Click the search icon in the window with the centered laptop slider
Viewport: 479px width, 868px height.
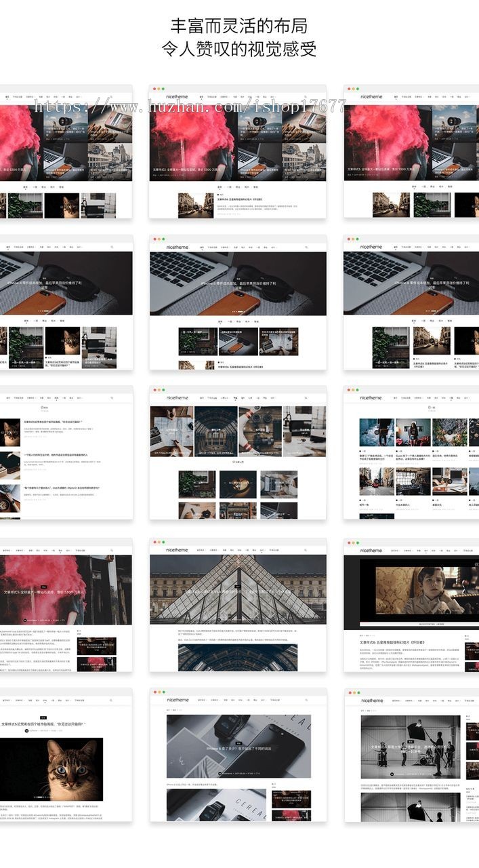(x=306, y=248)
